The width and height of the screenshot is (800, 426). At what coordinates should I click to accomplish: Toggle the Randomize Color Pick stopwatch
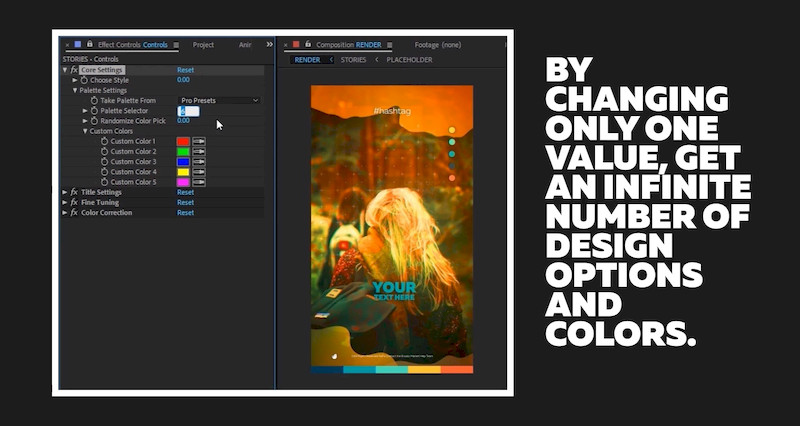click(x=94, y=121)
